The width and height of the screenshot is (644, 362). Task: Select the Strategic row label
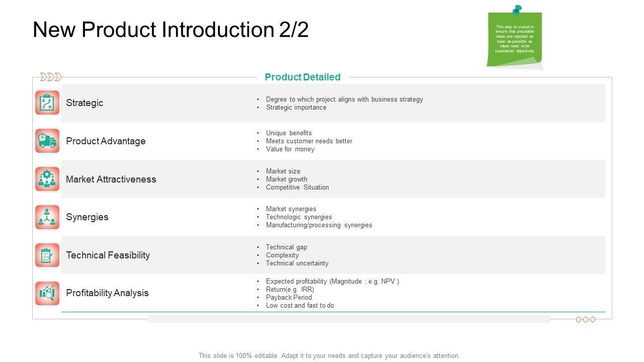[85, 103]
